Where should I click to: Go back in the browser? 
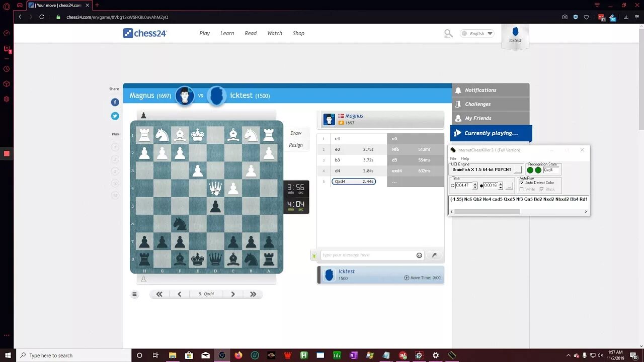20,17
